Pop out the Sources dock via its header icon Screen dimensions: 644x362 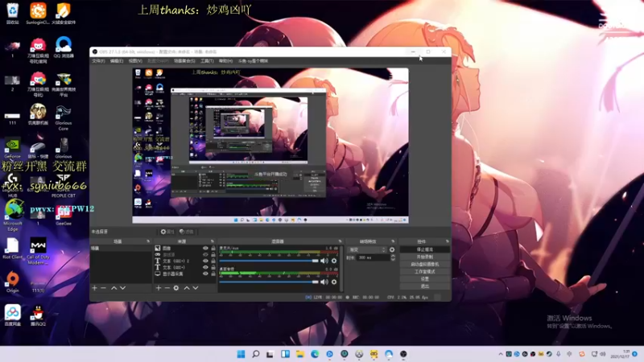tap(213, 241)
